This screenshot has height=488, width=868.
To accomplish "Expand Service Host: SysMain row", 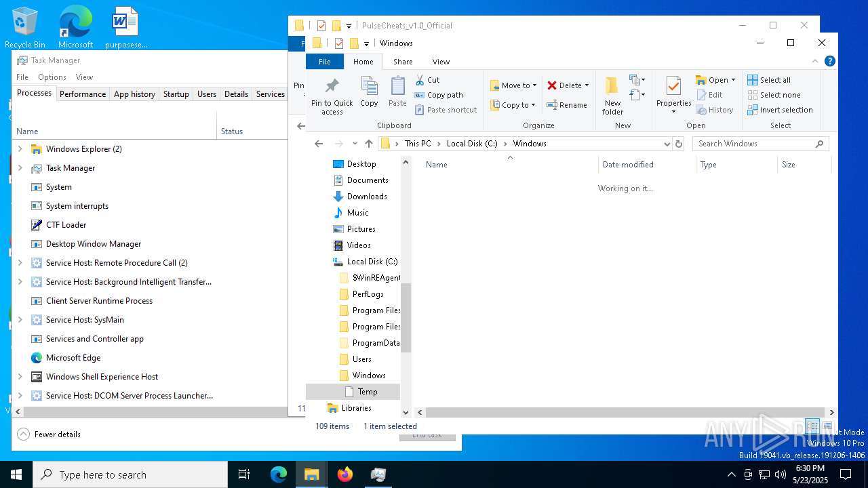I will 20,320.
